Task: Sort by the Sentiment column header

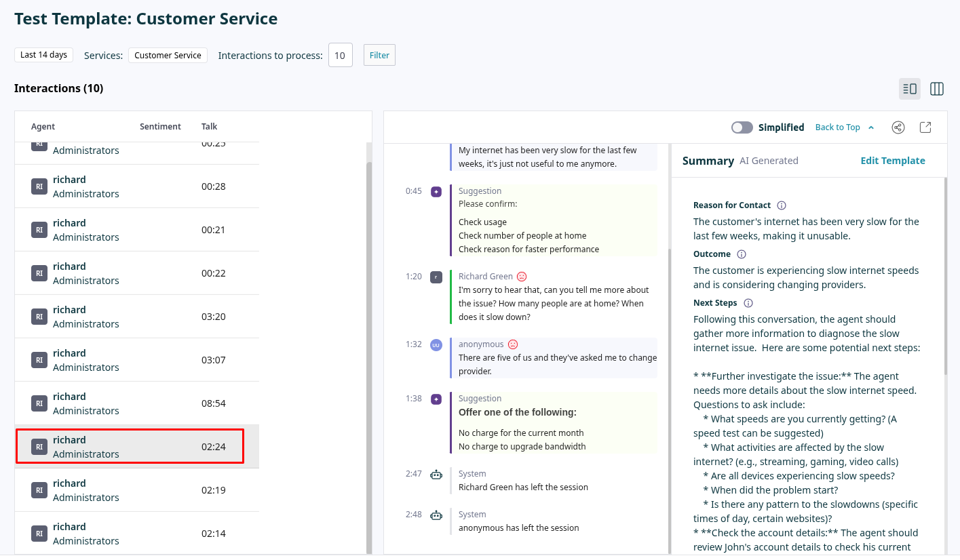Action: tap(160, 127)
